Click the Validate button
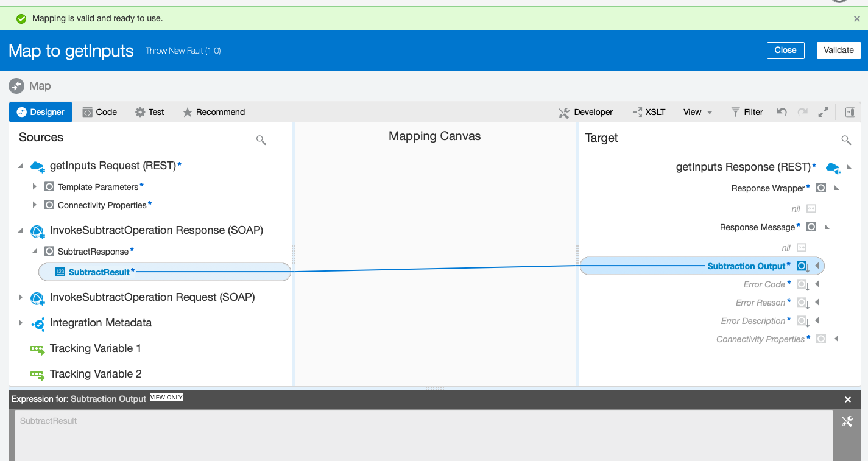Viewport: 868px width, 461px height. point(839,50)
